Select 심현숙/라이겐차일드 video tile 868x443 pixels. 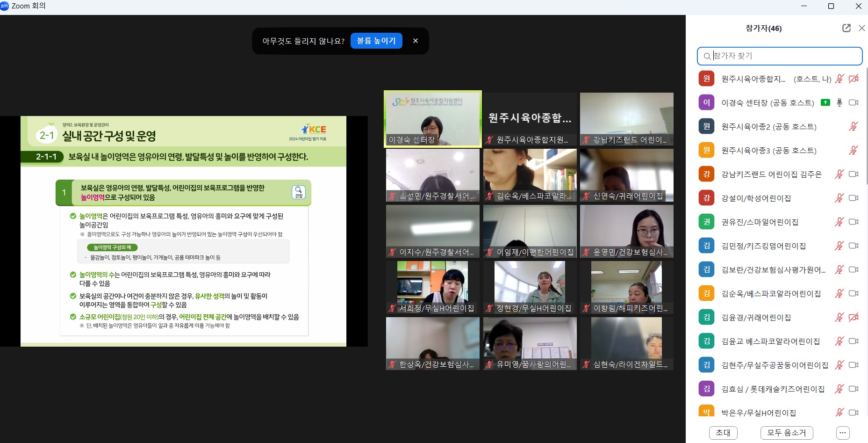(627, 343)
